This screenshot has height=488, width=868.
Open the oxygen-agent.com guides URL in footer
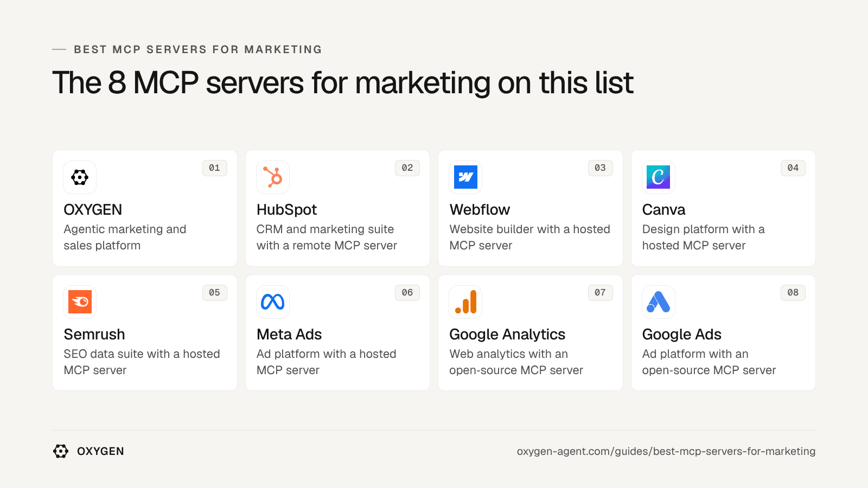coord(666,452)
